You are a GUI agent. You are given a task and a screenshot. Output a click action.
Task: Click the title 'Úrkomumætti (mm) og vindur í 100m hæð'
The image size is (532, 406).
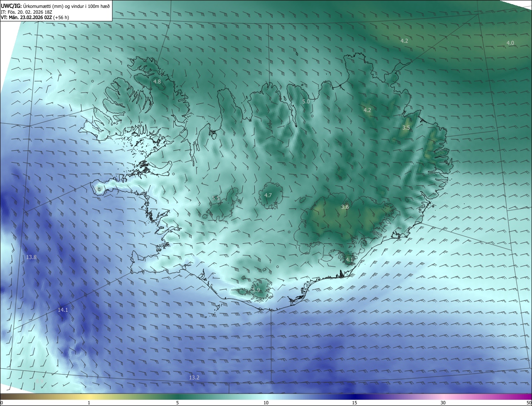click(66, 6)
